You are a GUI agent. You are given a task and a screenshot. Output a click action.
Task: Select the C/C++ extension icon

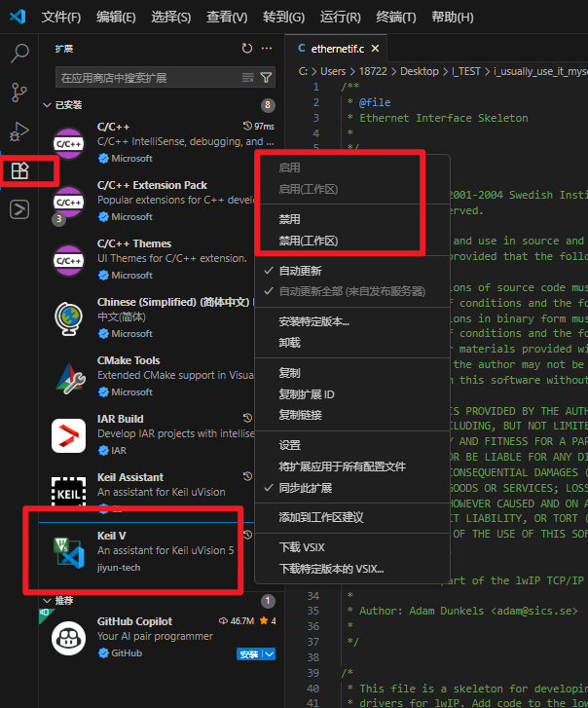(x=68, y=143)
